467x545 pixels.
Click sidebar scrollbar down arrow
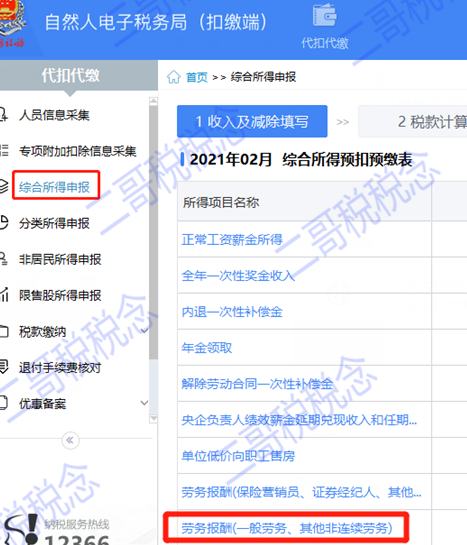[153, 419]
